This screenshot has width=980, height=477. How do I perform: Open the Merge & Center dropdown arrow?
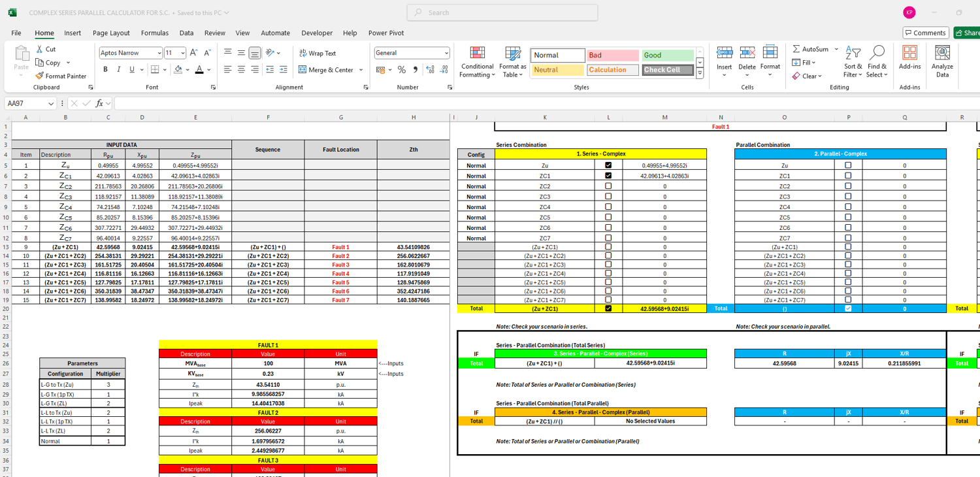pos(361,70)
